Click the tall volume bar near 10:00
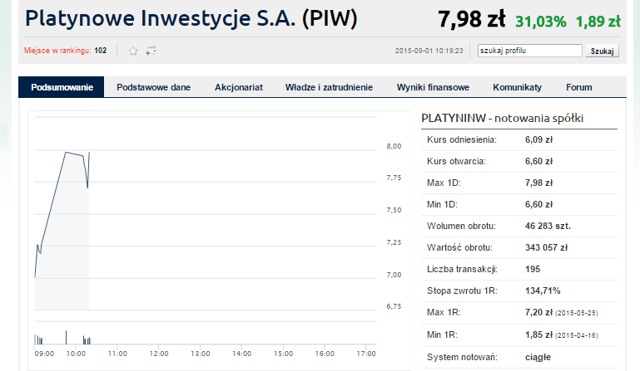Image resolution: width=640 pixels, height=371 pixels. click(x=66, y=338)
